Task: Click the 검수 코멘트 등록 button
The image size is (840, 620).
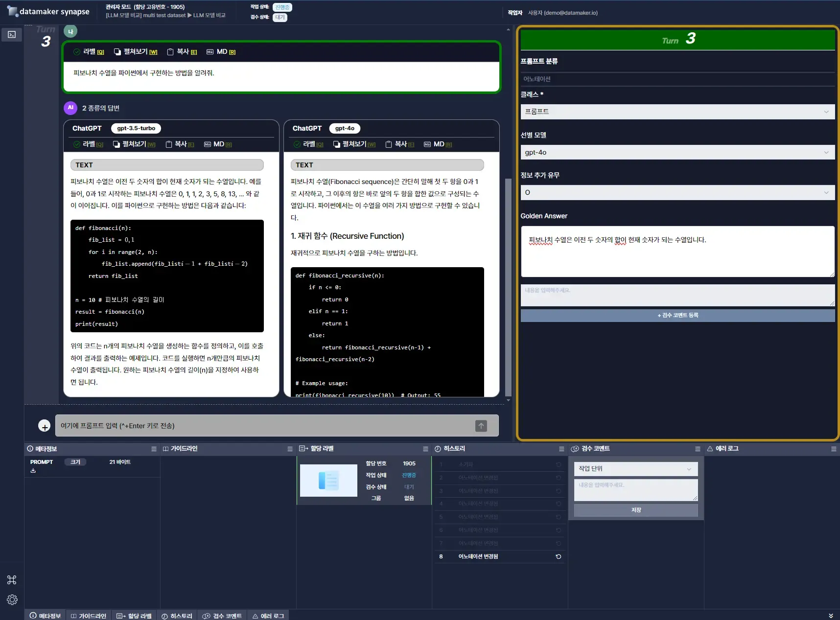Action: click(x=677, y=316)
